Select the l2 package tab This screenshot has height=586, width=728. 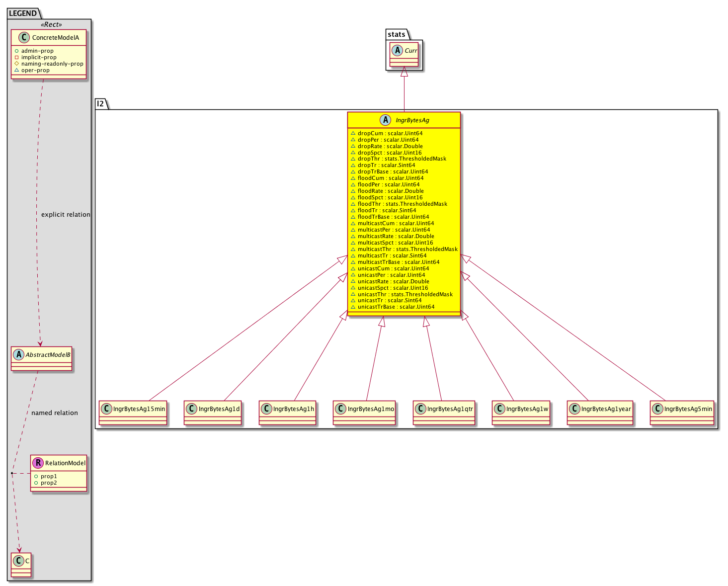point(100,104)
